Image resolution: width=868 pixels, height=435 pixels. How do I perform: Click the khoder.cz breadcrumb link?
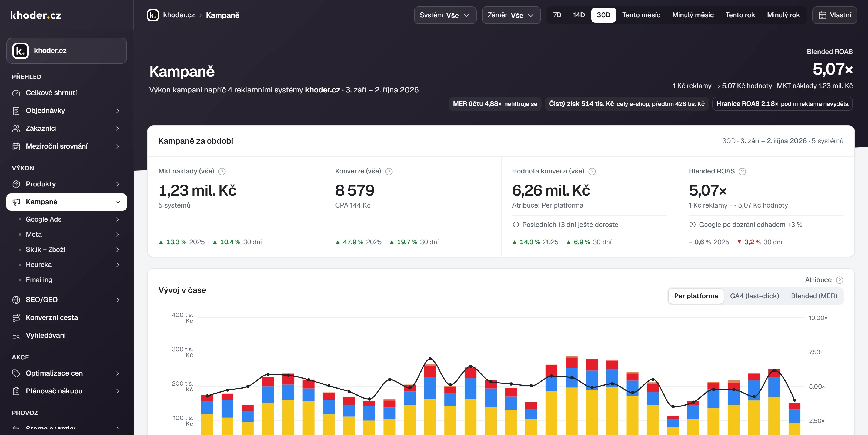179,15
